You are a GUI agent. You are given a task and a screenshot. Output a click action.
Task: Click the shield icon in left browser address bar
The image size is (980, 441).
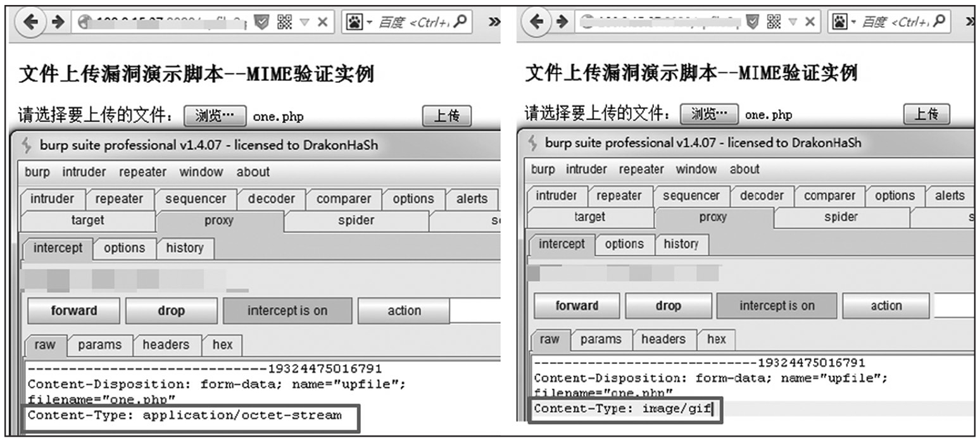[x=262, y=22]
